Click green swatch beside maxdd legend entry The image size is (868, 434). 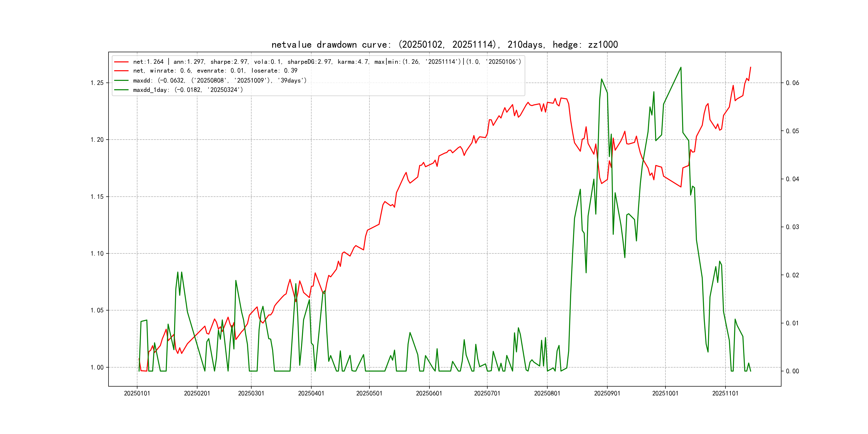coord(121,81)
